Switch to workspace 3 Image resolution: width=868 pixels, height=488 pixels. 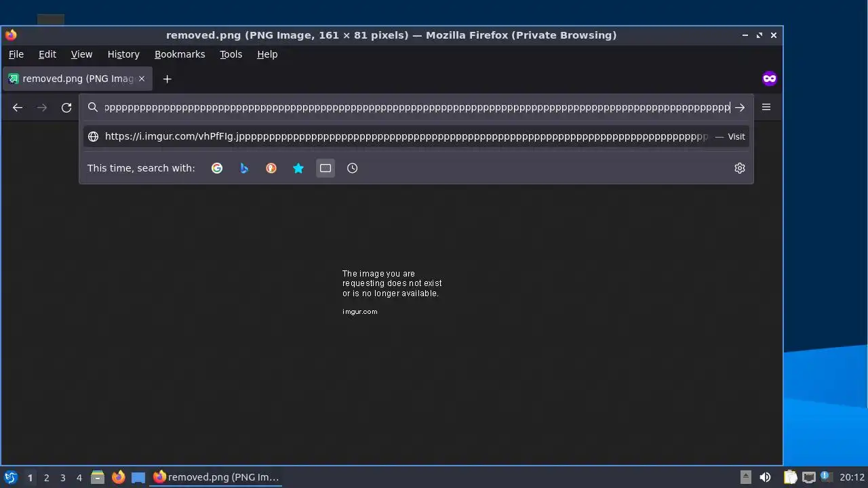62,477
